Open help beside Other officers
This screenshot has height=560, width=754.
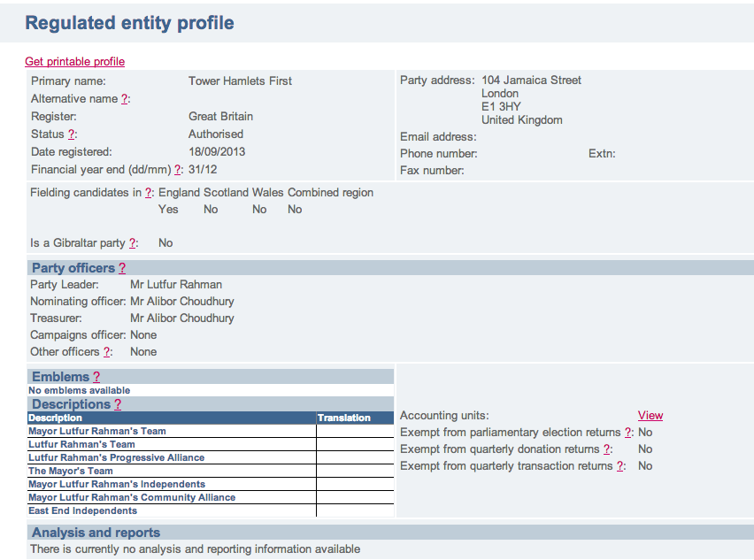107,352
